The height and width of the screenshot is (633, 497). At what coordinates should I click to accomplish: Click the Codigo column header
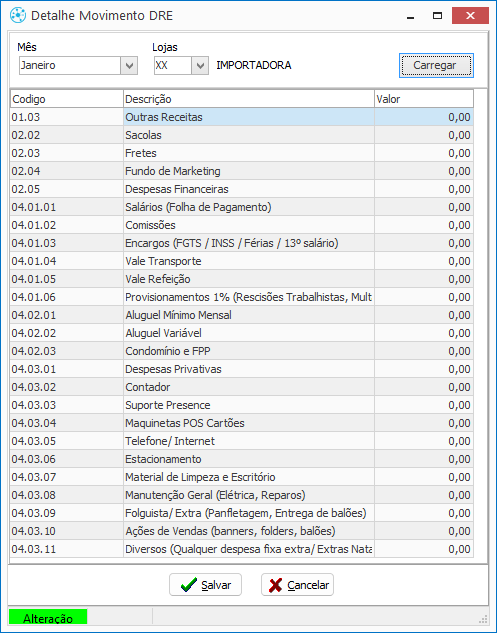67,99
